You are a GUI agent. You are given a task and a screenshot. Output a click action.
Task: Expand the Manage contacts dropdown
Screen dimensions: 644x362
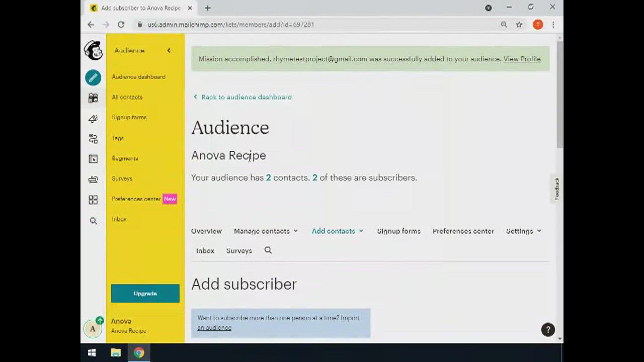pos(266,231)
